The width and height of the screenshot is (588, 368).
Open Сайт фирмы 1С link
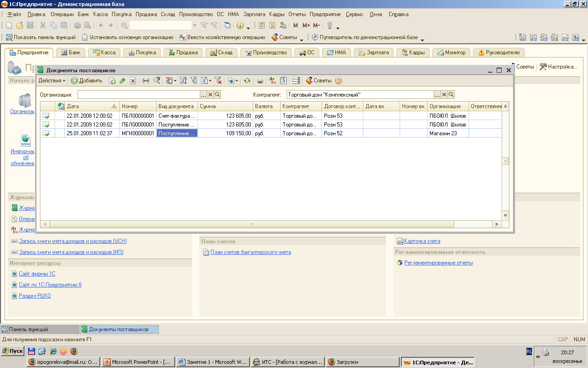tap(37, 274)
